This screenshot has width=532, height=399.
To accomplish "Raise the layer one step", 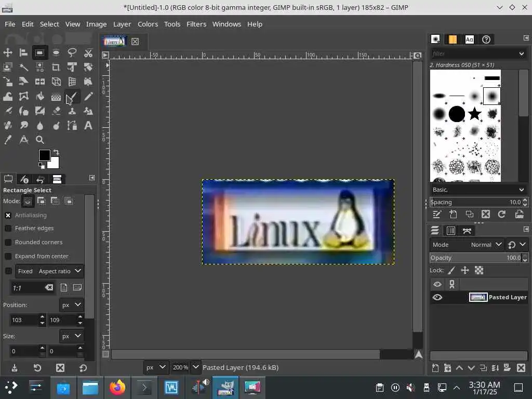I will pos(459,368).
